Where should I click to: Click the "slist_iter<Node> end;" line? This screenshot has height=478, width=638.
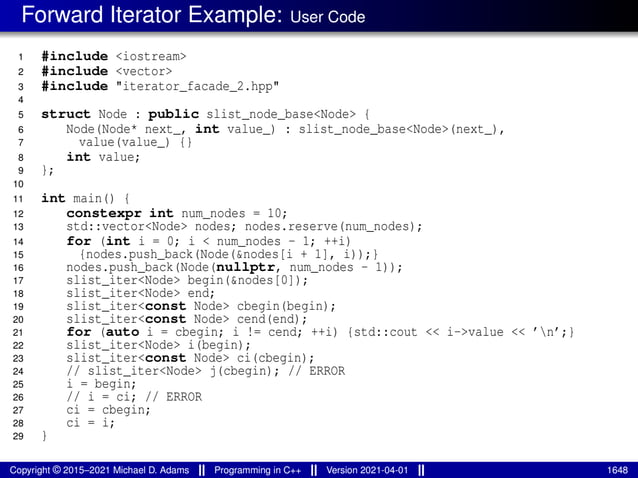point(141,293)
